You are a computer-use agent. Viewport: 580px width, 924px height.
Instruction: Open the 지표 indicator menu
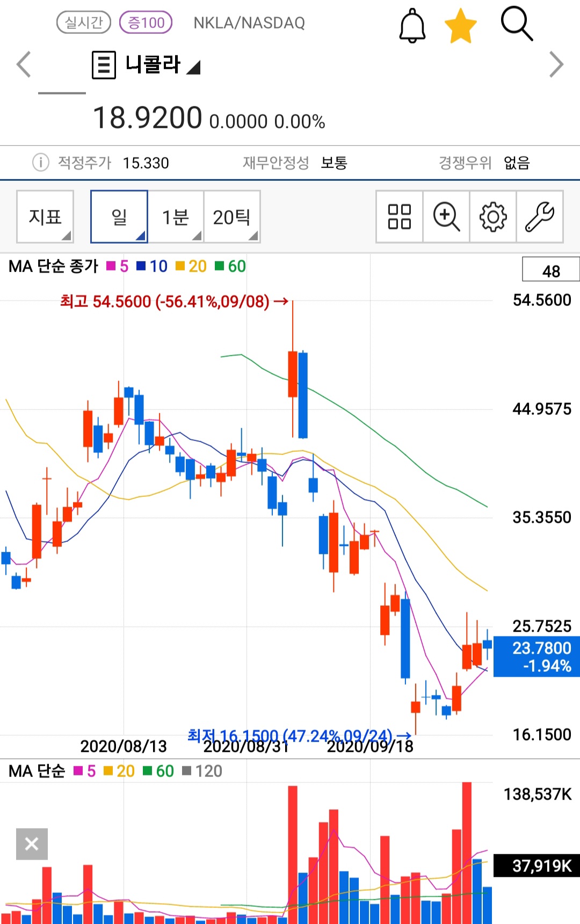click(x=45, y=217)
